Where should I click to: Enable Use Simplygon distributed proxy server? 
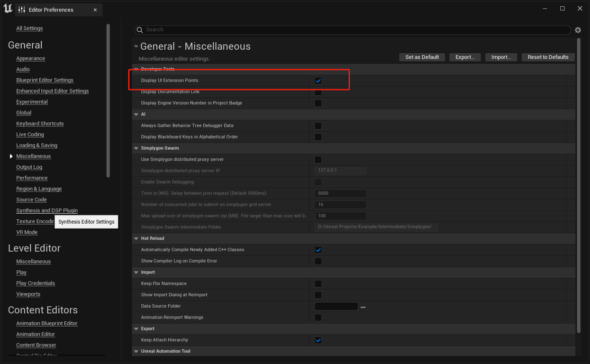[x=318, y=160]
